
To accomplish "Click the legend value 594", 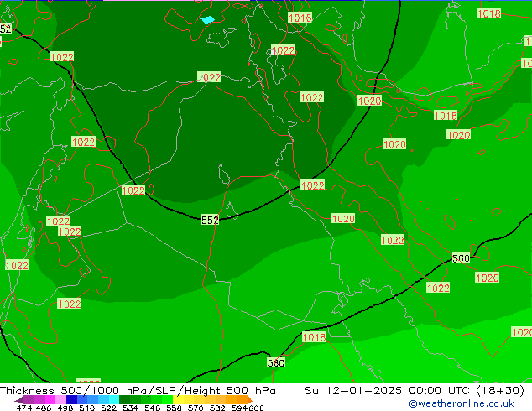I will pos(239,408).
